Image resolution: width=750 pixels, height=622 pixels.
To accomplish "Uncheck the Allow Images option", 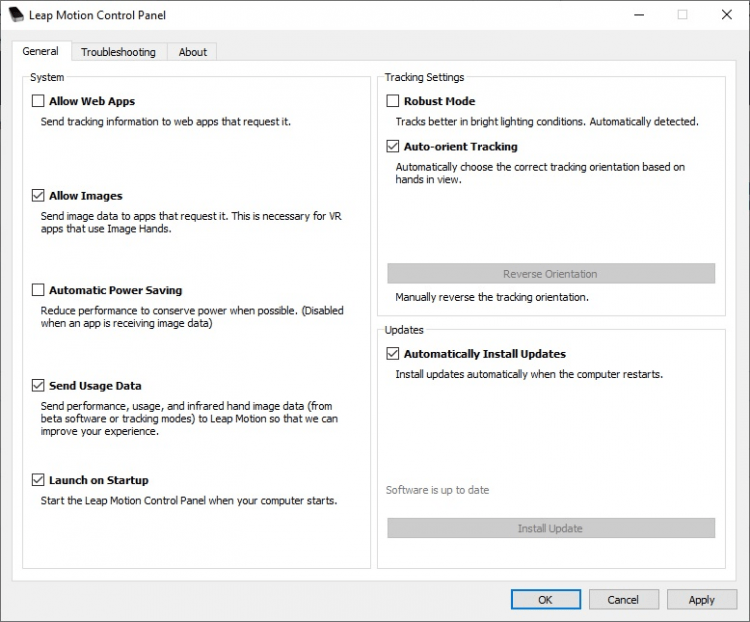I will point(38,196).
